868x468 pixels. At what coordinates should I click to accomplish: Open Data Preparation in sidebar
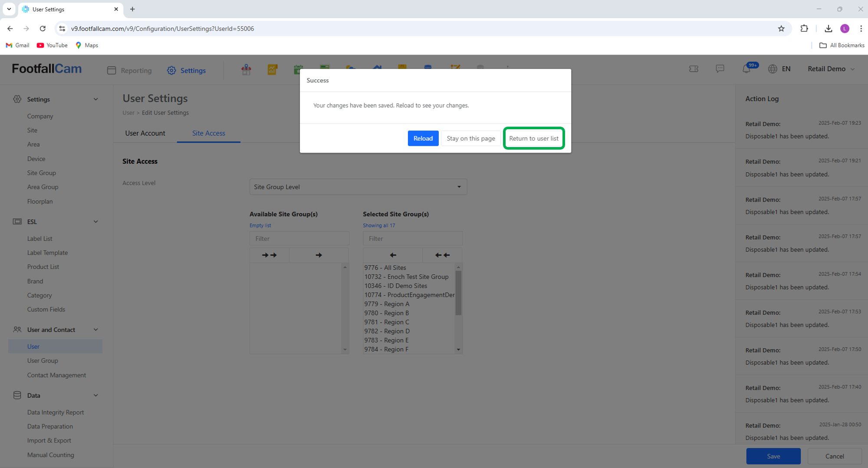pyautogui.click(x=50, y=426)
